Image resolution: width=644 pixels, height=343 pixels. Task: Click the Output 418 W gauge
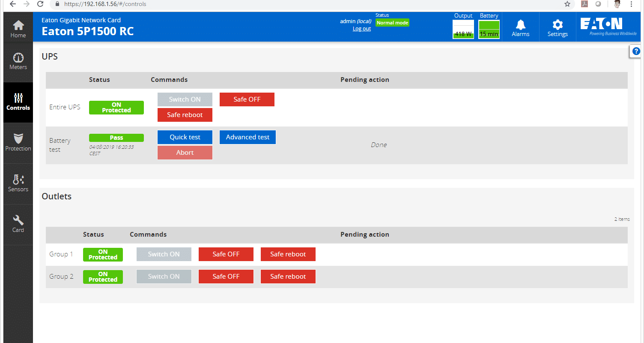click(463, 29)
